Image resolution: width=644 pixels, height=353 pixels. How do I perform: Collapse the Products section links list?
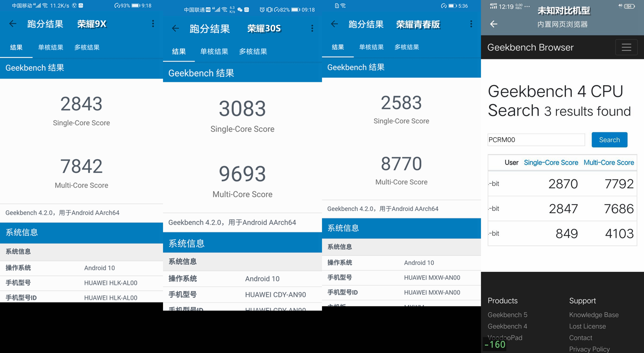tap(502, 301)
